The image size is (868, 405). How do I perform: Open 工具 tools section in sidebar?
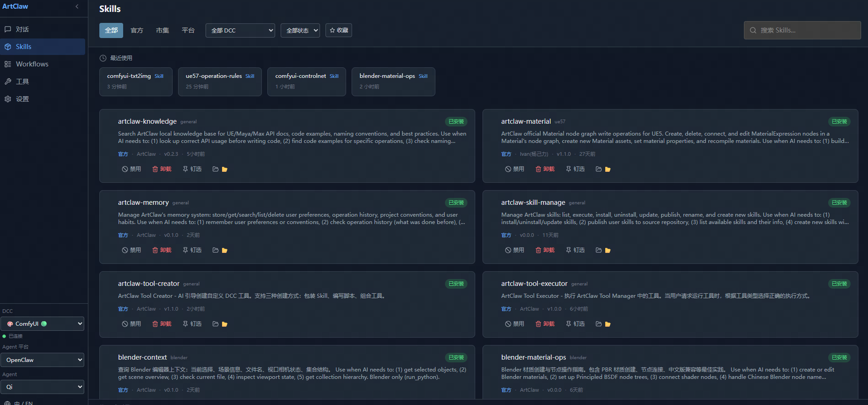pyautogui.click(x=43, y=82)
